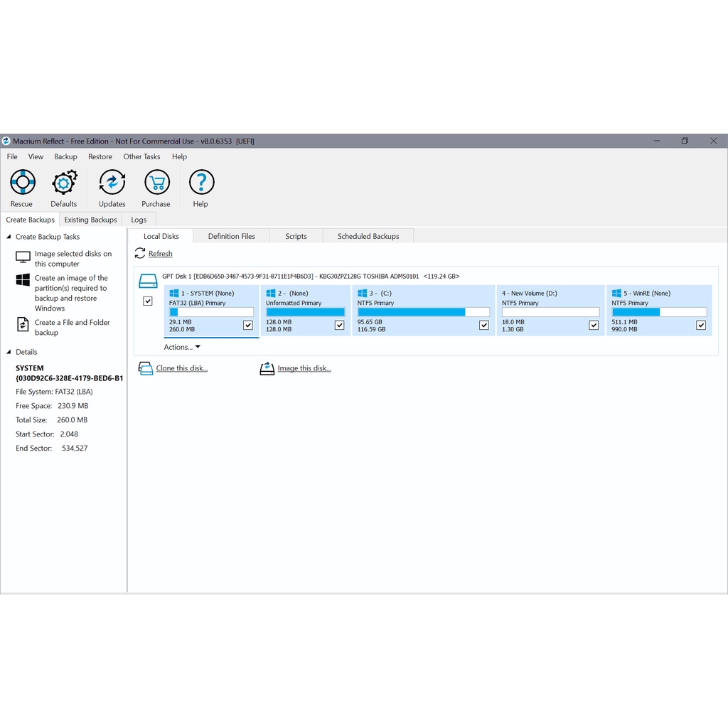Click Image selected disks on this computer

pyautogui.click(x=73, y=259)
